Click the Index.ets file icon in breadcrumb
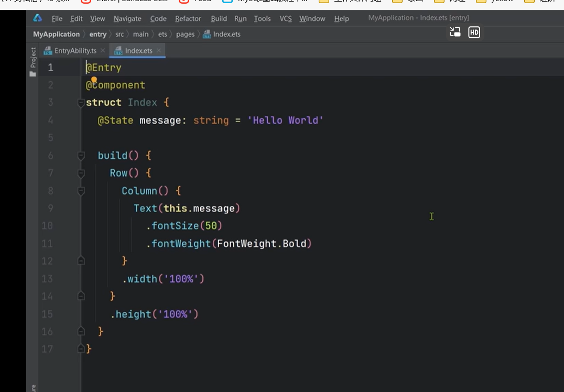 click(207, 34)
